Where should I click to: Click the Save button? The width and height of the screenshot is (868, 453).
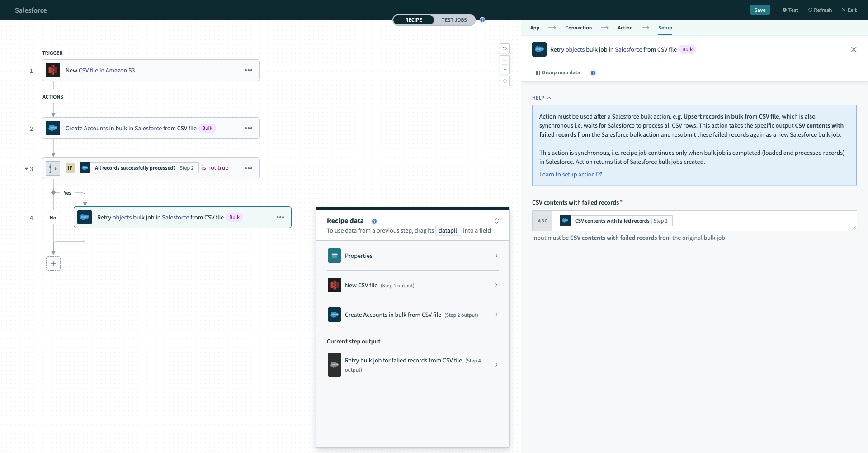click(x=760, y=10)
